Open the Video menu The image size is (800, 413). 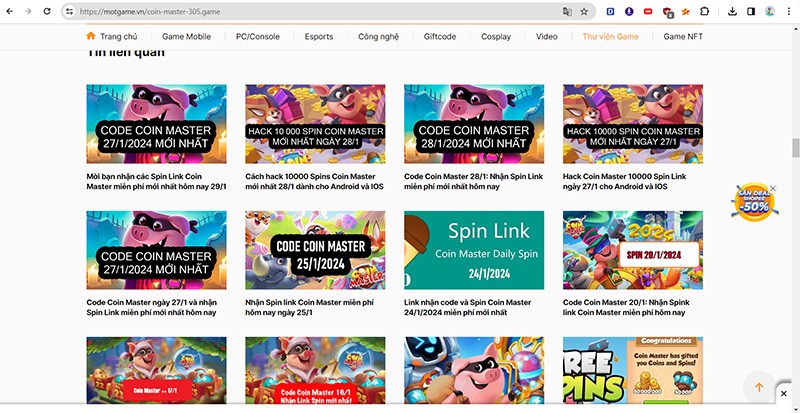546,36
